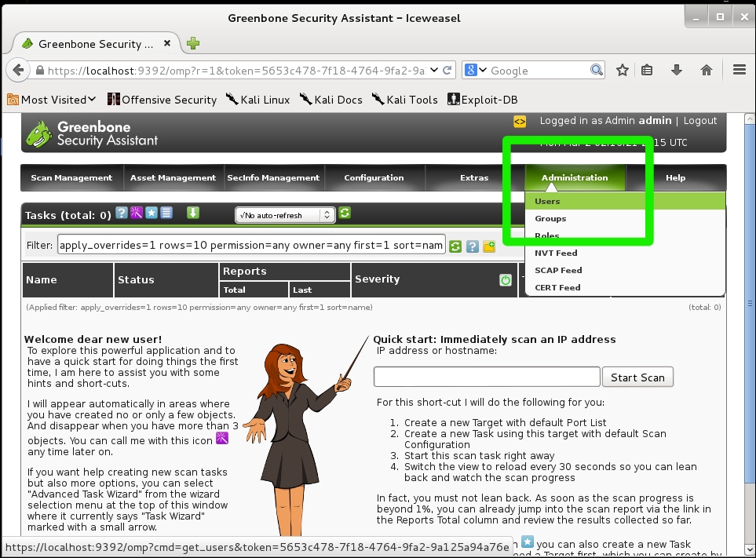Click the Total reports column header
The height and width of the screenshot is (558, 756).
click(x=234, y=290)
